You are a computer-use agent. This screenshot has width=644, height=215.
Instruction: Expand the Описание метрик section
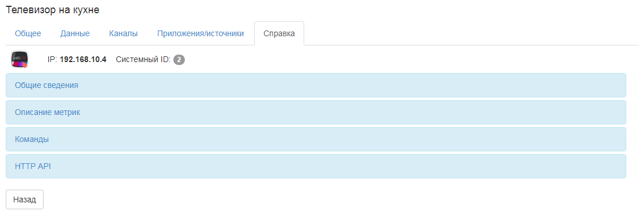point(316,112)
